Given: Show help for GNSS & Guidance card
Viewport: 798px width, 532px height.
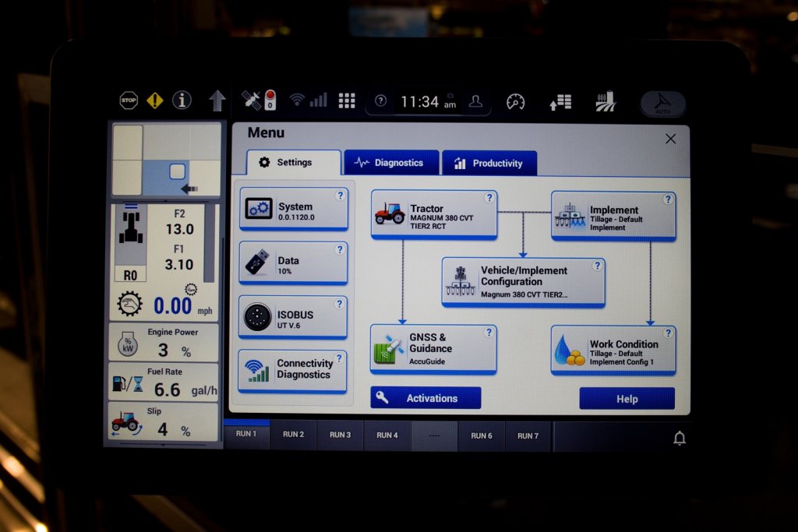Looking at the screenshot, I should (x=489, y=332).
